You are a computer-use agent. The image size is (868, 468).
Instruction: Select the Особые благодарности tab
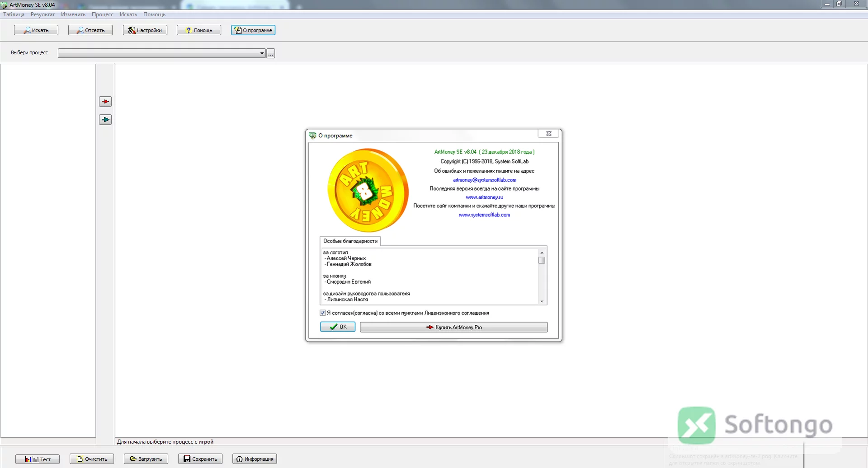coord(350,241)
